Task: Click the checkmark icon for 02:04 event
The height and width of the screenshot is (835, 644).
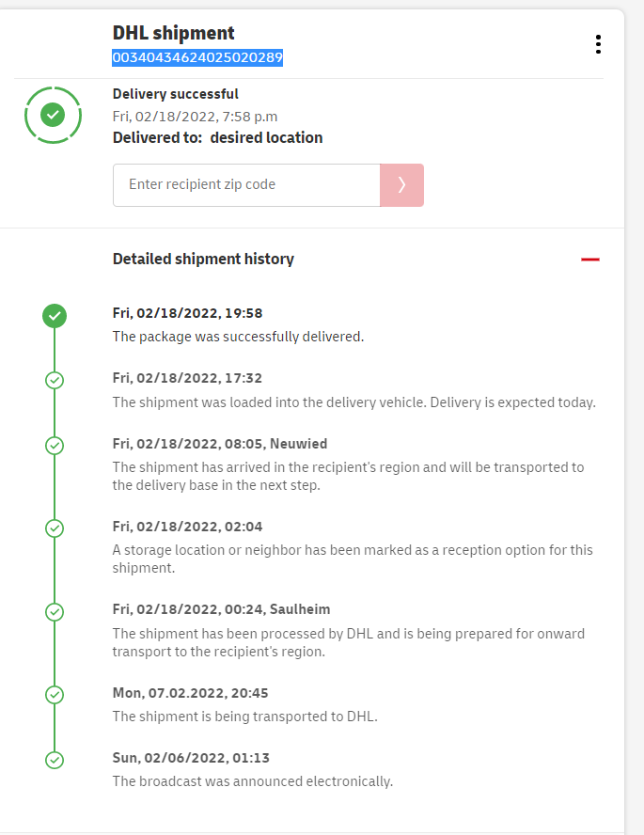Action: [55, 528]
